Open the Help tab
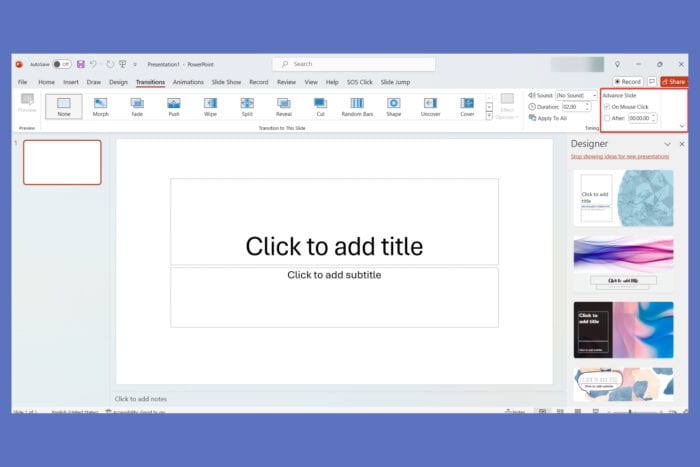 coord(332,82)
